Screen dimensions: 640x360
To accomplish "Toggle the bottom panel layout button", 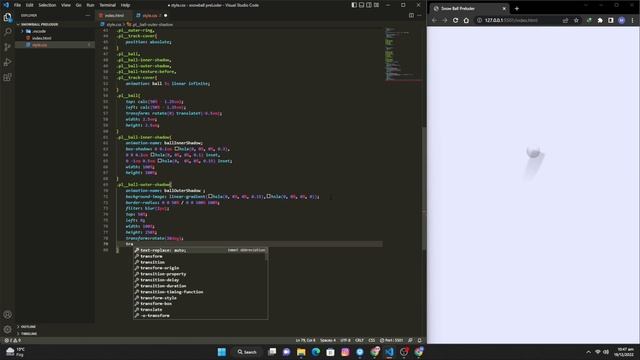I will pos(361,5).
